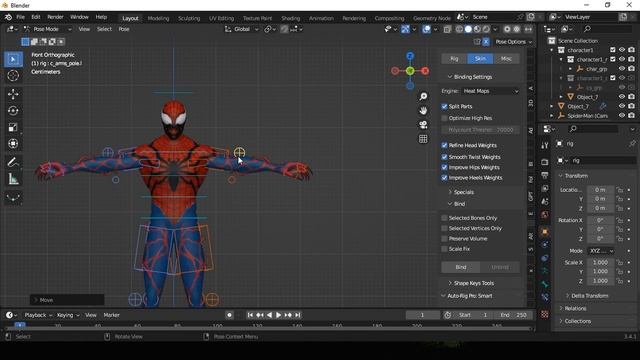Select solid viewport shading mode

click(x=468, y=29)
